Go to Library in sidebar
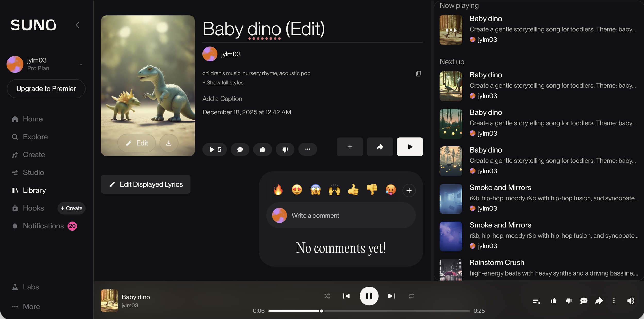 [x=34, y=190]
